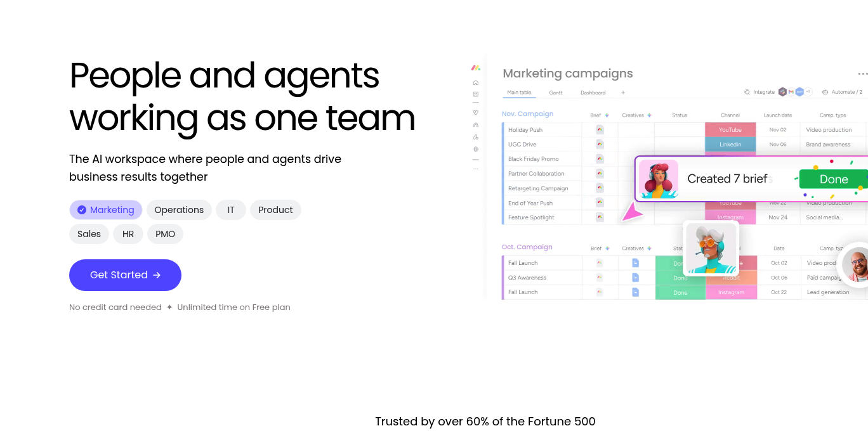The height and width of the screenshot is (433, 868).
Task: Click the Partner Collaboration row name
Action: [536, 174]
